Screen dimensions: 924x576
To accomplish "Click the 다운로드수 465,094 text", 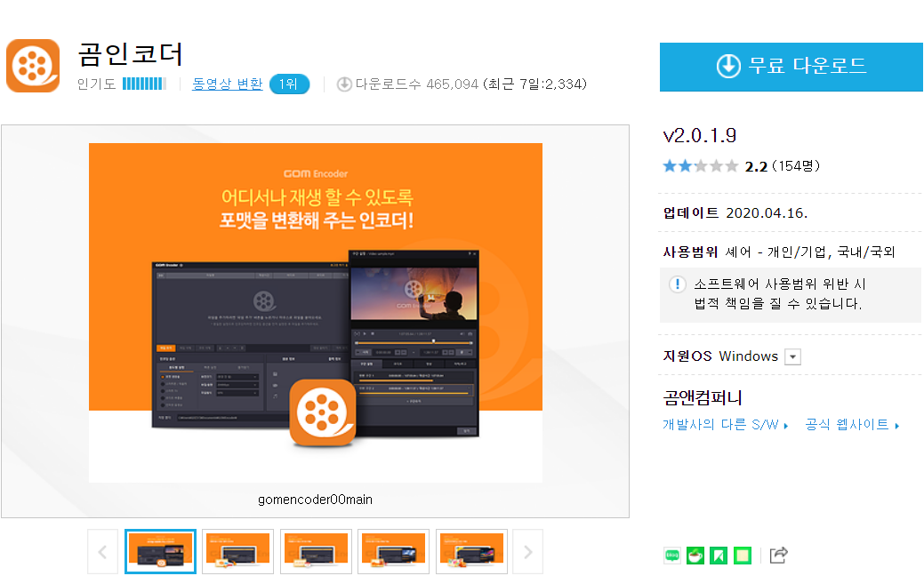I will (416, 84).
